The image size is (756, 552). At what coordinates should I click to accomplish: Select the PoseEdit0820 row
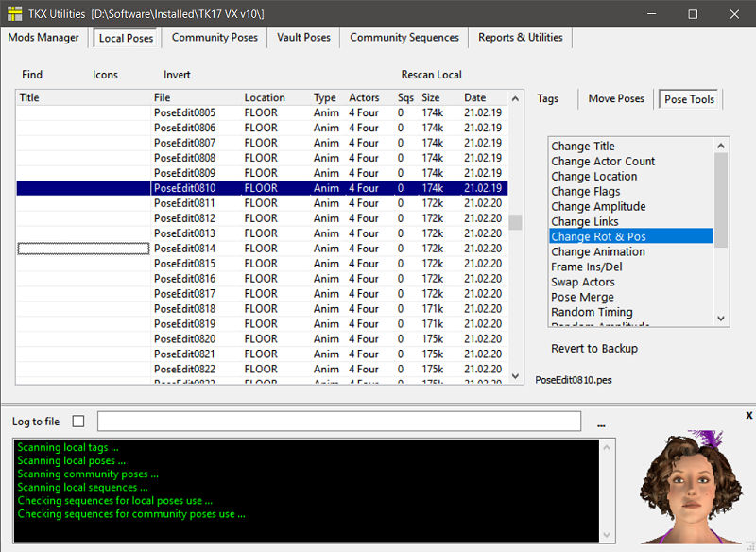(262, 339)
